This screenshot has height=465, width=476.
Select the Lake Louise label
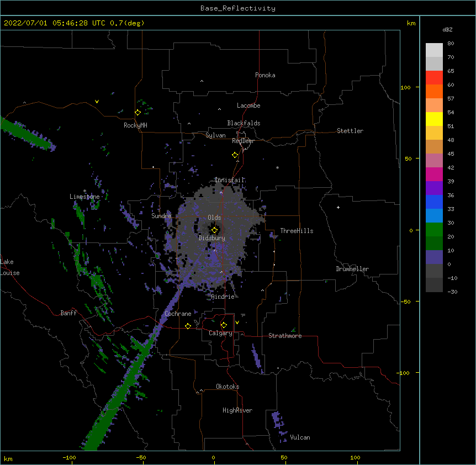click(9, 267)
